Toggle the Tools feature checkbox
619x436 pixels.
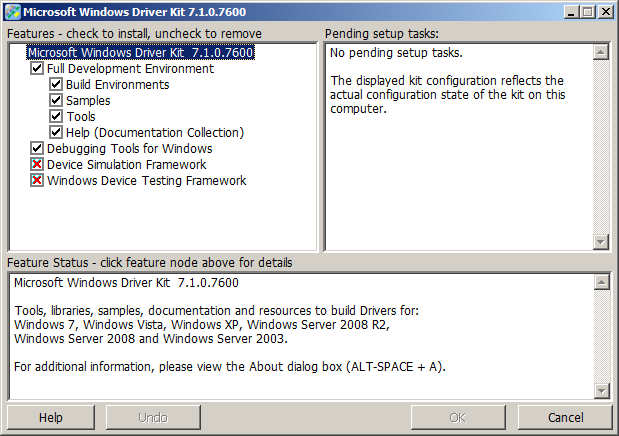pyautogui.click(x=56, y=116)
